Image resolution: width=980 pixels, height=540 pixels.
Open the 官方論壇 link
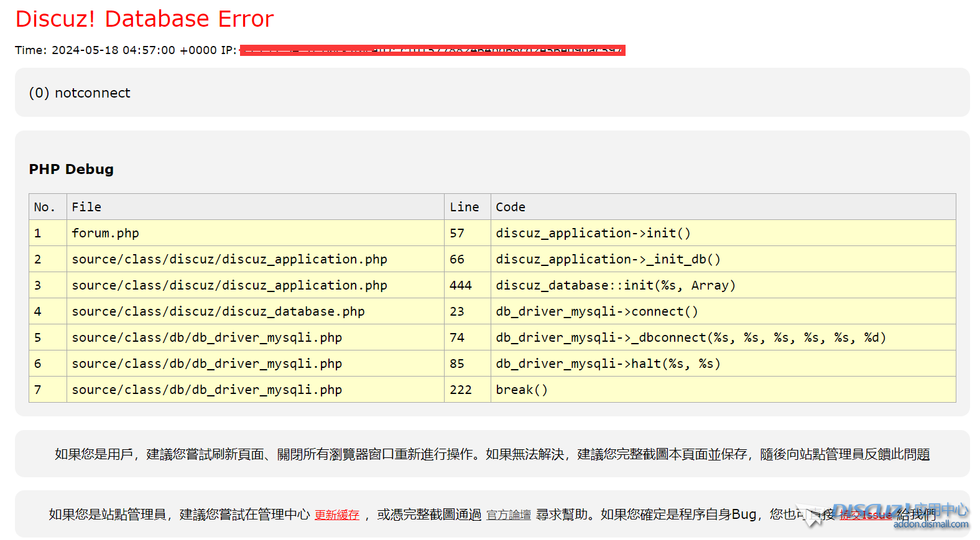(509, 515)
